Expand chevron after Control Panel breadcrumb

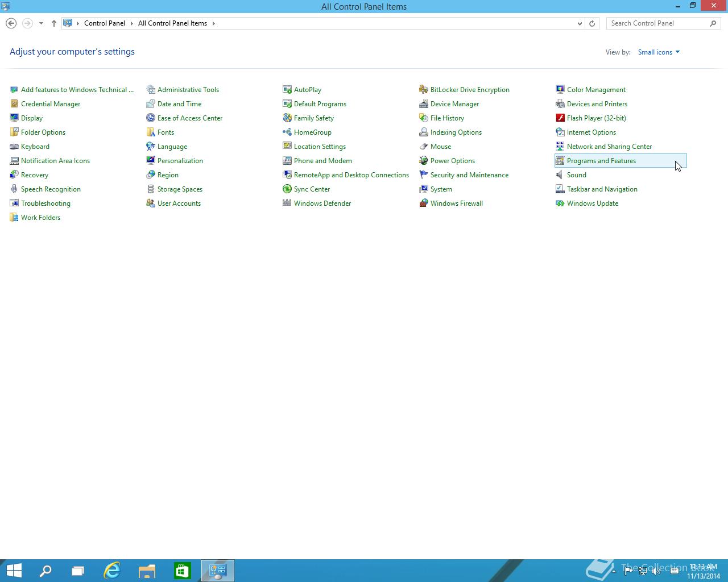tap(131, 23)
